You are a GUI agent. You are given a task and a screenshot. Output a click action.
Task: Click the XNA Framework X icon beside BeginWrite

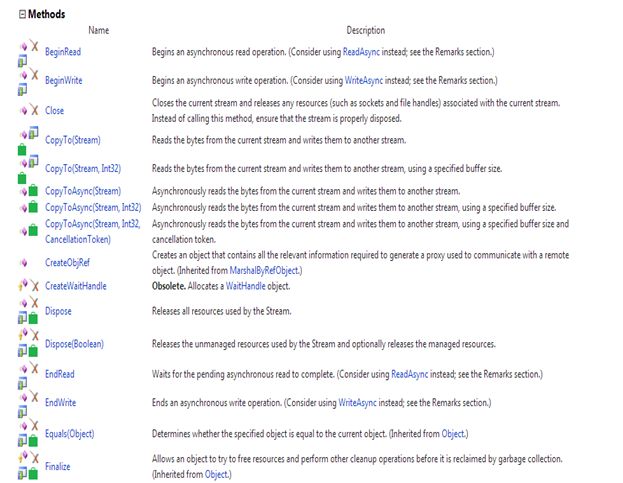(35, 74)
